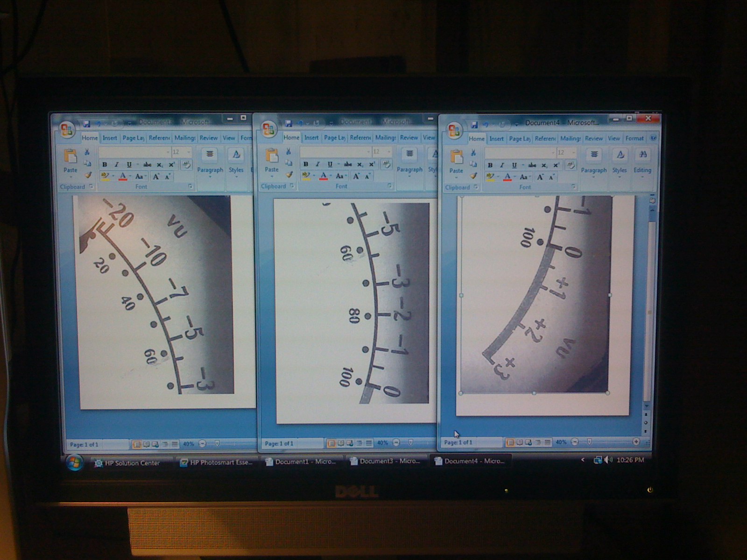This screenshot has width=747, height=560.
Task: Open font size dropdown in Document4 window
Action: click(573, 153)
